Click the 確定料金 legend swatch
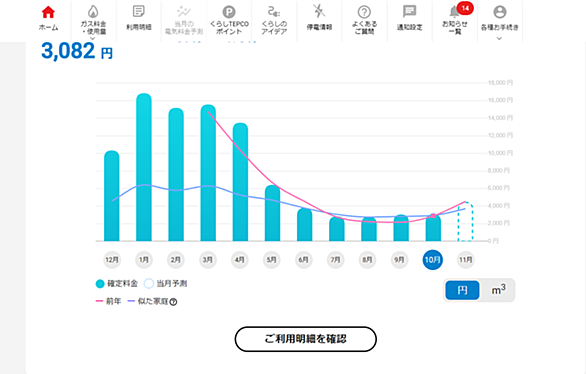This screenshot has width=586, height=374. coord(100,284)
